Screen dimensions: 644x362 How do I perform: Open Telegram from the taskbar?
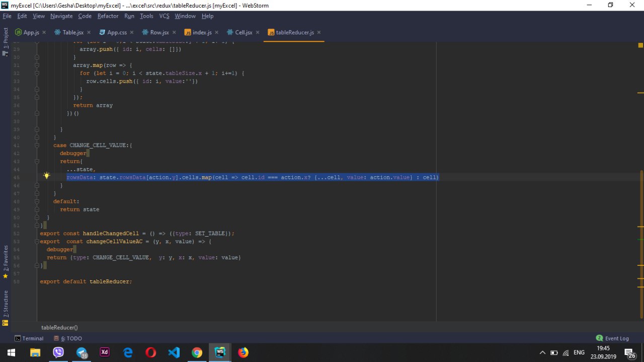(82, 352)
